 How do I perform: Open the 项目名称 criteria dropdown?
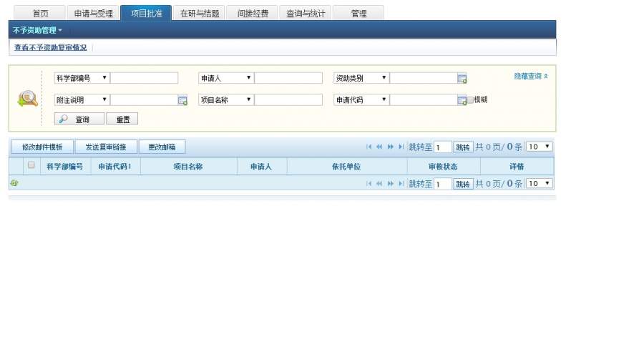pos(226,99)
